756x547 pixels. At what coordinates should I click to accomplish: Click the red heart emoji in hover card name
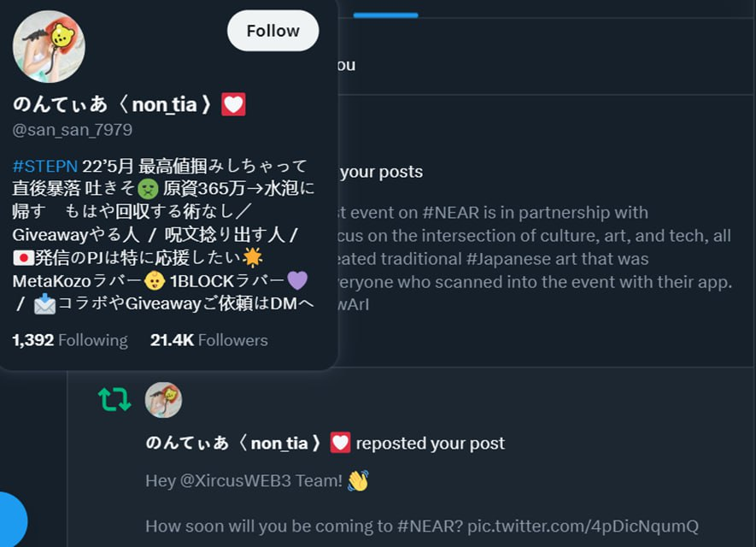point(233,105)
